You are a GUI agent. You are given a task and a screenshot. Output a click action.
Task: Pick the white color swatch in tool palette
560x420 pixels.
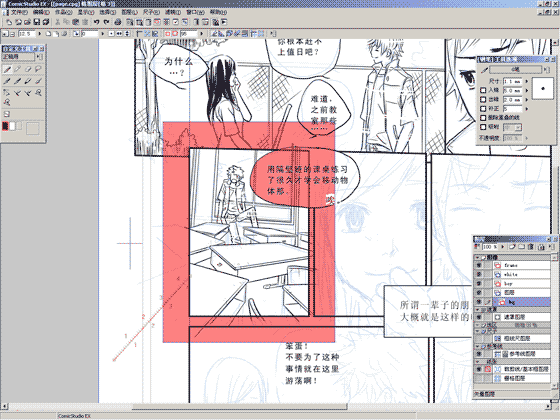click(x=12, y=126)
